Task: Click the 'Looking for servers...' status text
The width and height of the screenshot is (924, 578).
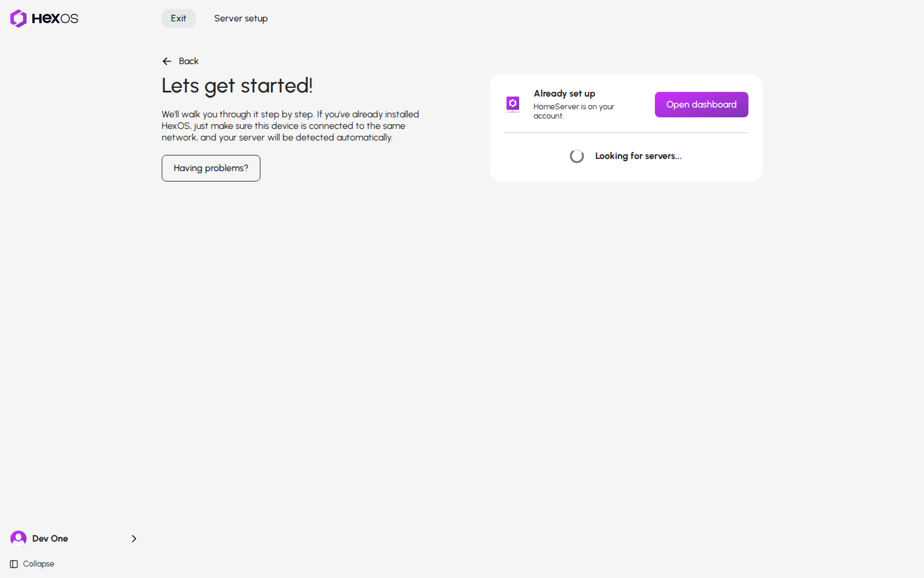Action: (638, 156)
